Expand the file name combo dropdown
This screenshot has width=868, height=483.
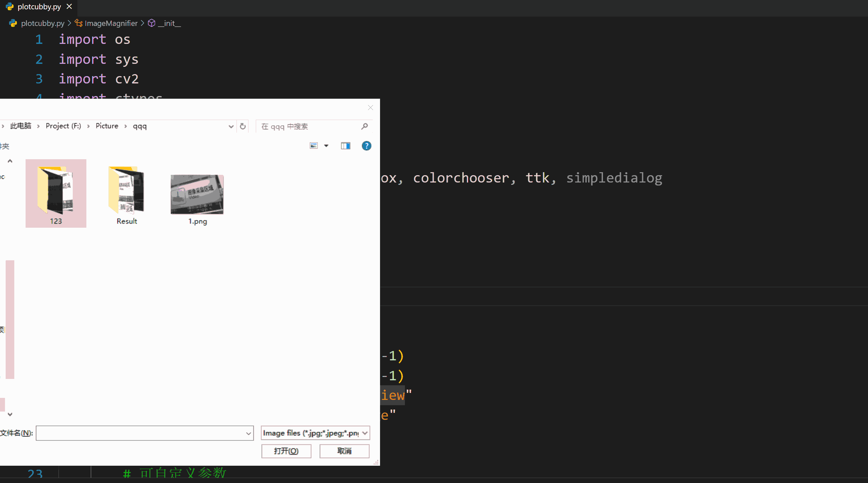click(249, 433)
